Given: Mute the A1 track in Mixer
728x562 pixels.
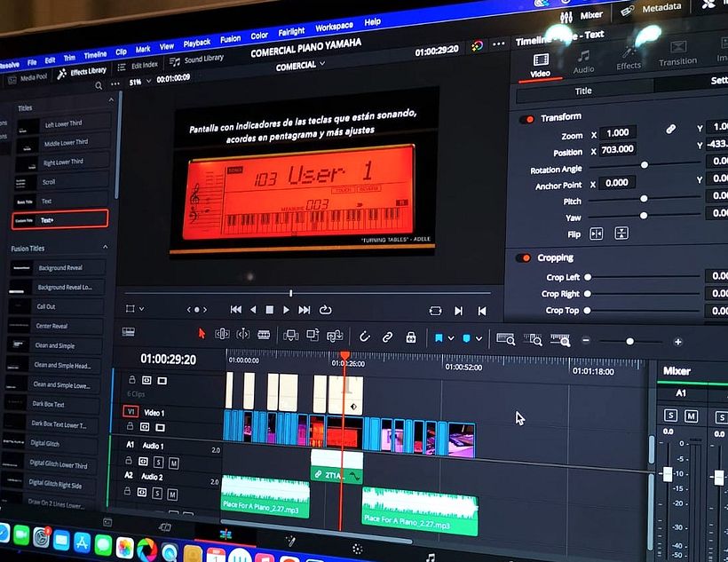Looking at the screenshot, I should [x=691, y=416].
